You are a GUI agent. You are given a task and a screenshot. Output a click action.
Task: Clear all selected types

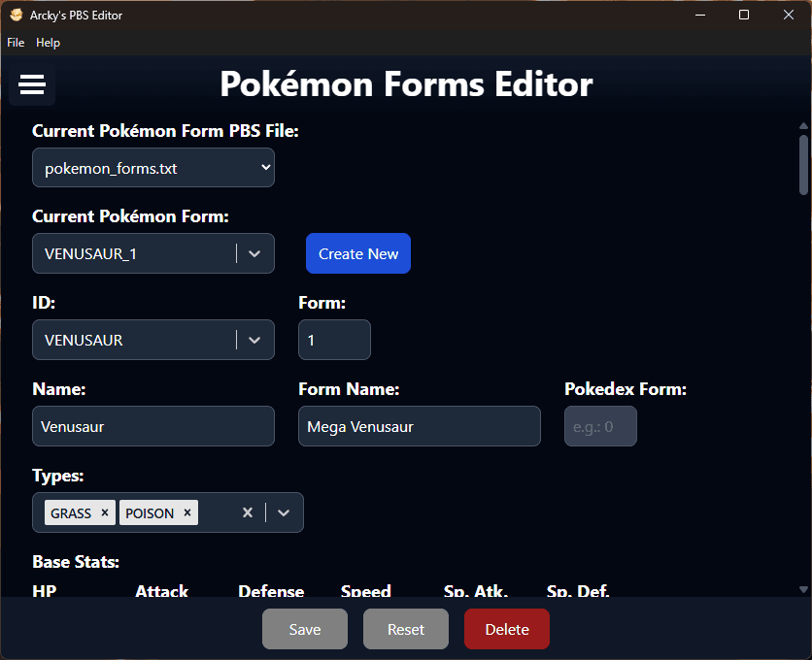[x=248, y=512]
